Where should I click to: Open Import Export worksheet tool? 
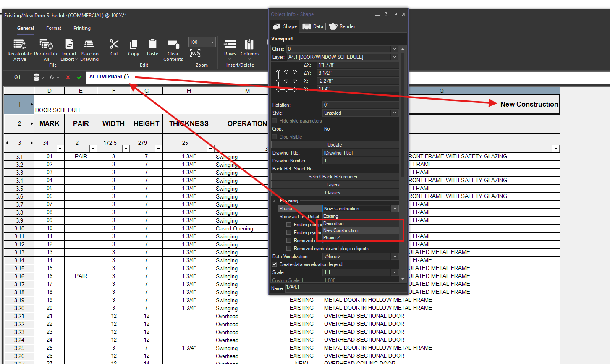click(x=69, y=45)
